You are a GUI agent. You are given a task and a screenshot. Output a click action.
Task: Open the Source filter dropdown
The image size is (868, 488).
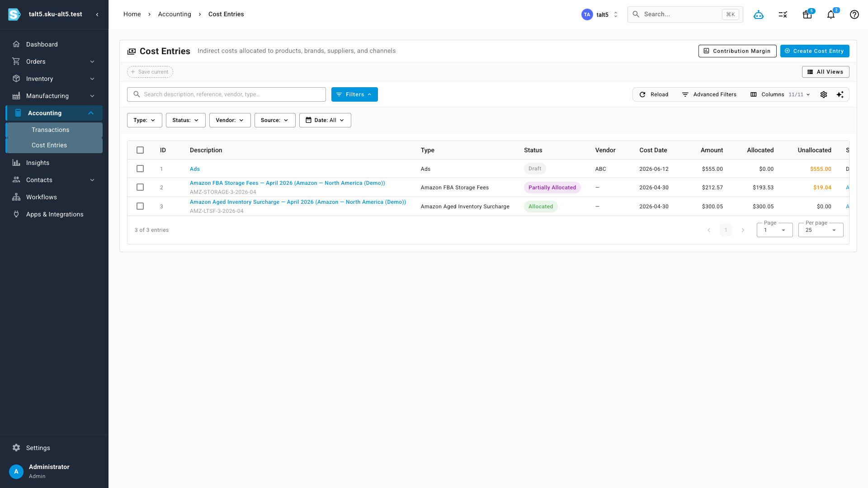click(x=275, y=120)
